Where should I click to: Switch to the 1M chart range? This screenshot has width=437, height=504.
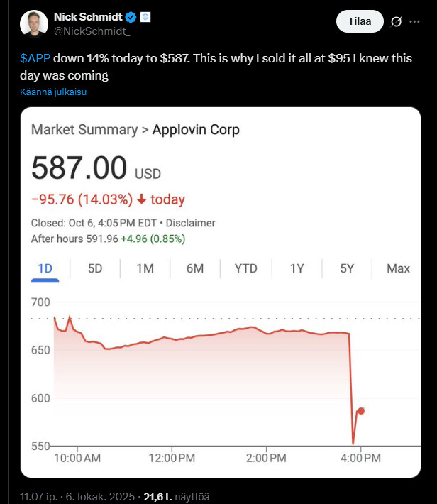click(x=145, y=268)
